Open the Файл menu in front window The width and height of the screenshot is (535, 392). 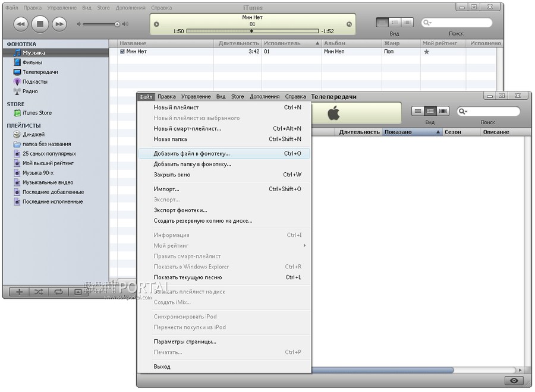click(x=146, y=97)
